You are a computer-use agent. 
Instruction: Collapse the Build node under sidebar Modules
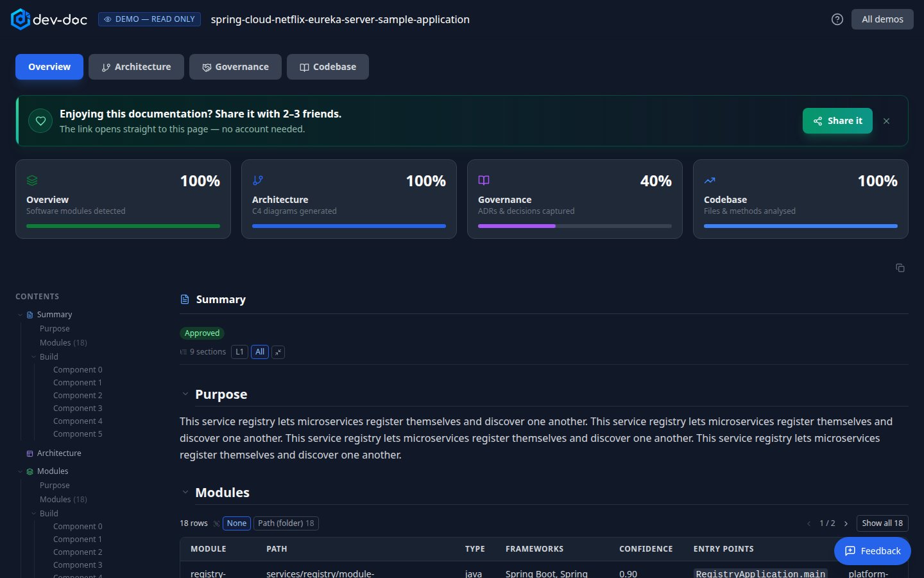[34, 514]
